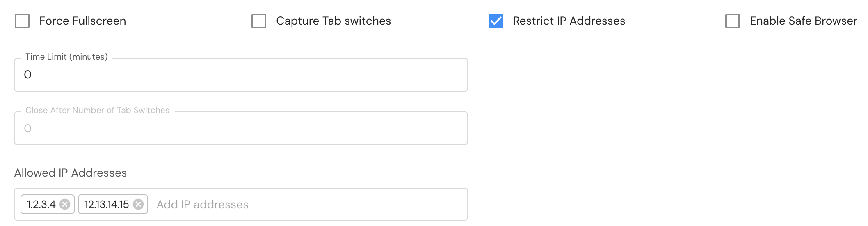Remove the 12.13.14.15 IP address chip
The width and height of the screenshot is (868, 226).
pos(139,204)
